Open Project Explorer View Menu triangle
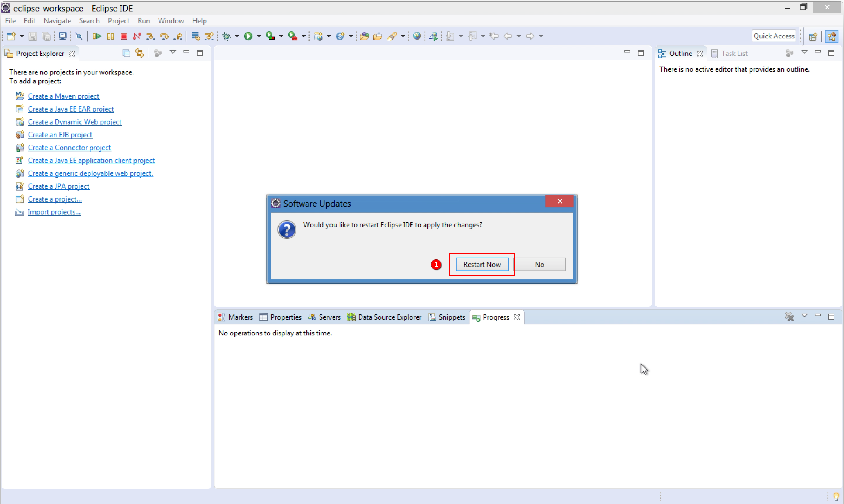This screenshot has height=504, width=844. [173, 52]
